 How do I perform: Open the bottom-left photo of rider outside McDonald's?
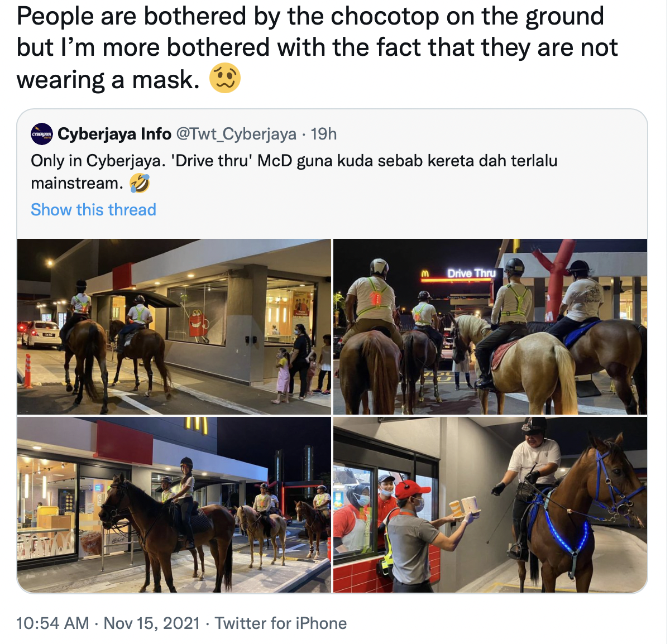174,504
